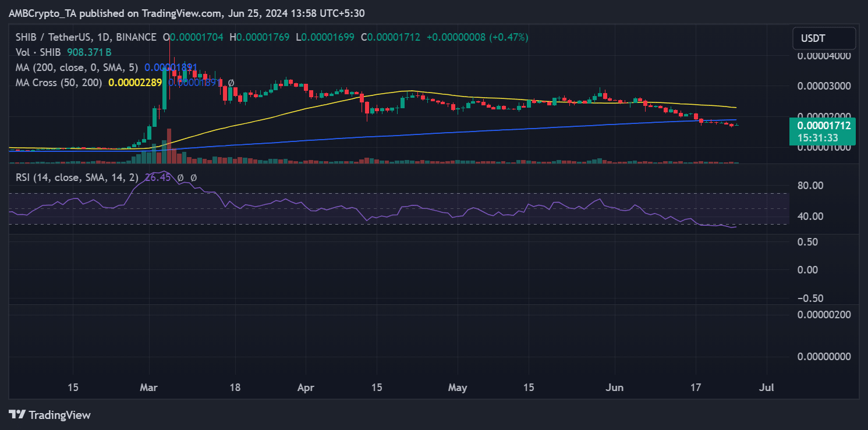
Task: Click the green current price tag on the price axis
Action: pos(822,132)
